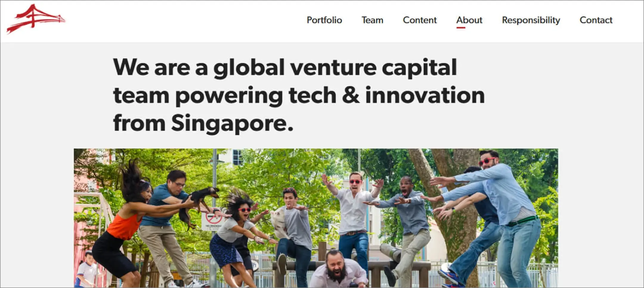Open the Responsibility page
Viewport: 644px width, 288px height.
(531, 20)
